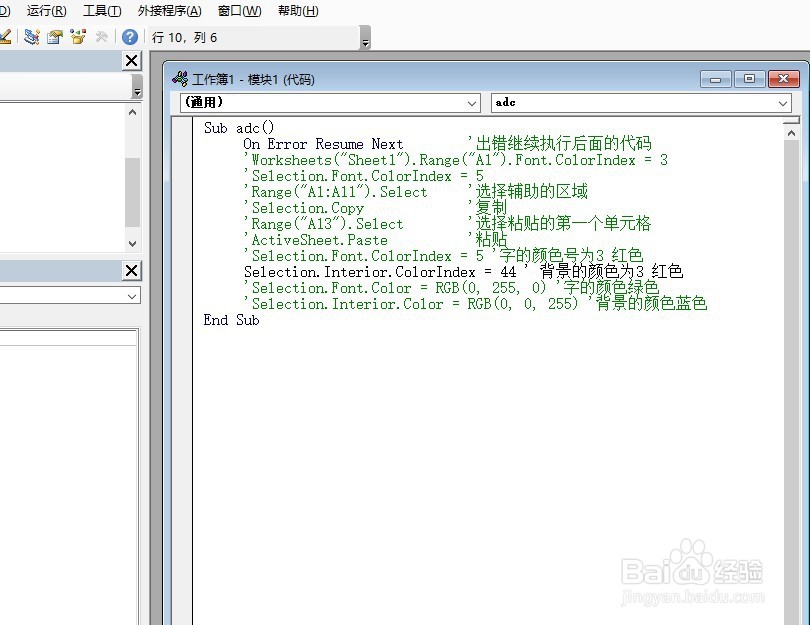Click the Toolbox hammer-wrench icon

(x=102, y=37)
